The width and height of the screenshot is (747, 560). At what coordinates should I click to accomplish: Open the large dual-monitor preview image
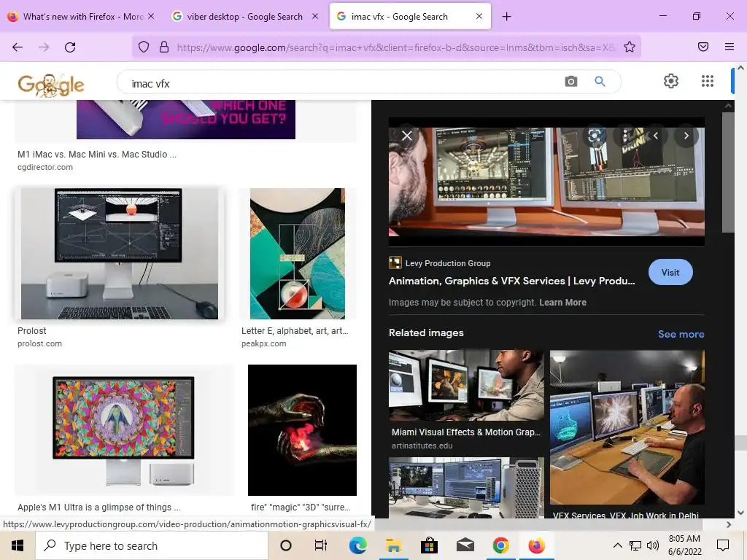[546, 182]
